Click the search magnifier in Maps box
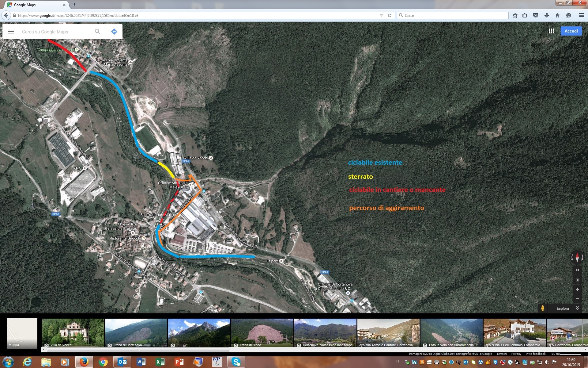588x368 pixels. pyautogui.click(x=97, y=32)
